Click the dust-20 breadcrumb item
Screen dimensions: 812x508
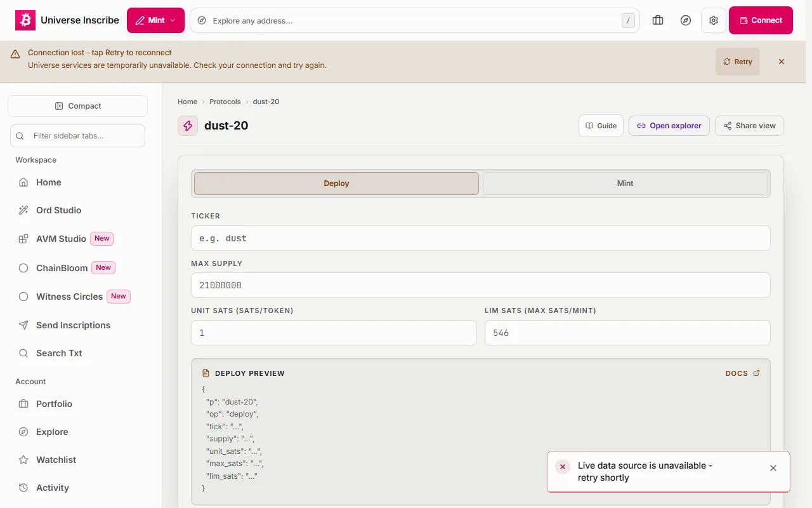tap(266, 102)
